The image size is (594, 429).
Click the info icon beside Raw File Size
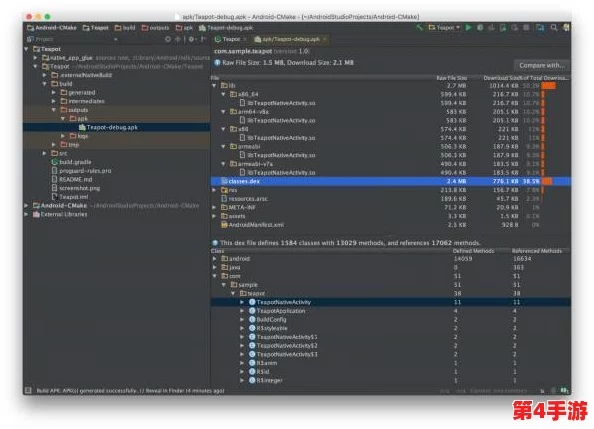click(x=217, y=63)
